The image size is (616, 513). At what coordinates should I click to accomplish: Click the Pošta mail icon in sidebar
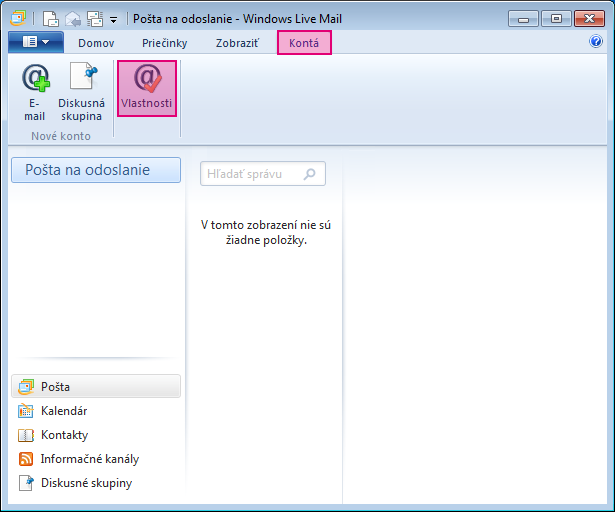pyautogui.click(x=26, y=387)
